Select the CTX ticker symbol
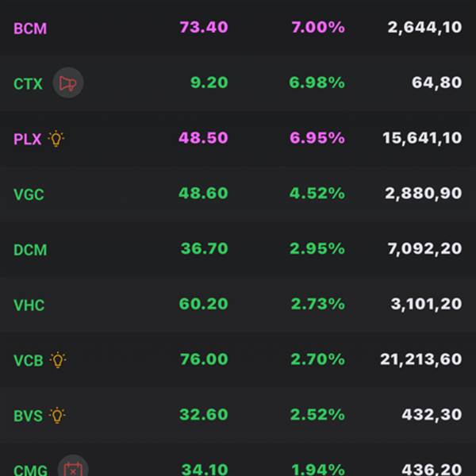This screenshot has width=476, height=476. click(29, 83)
